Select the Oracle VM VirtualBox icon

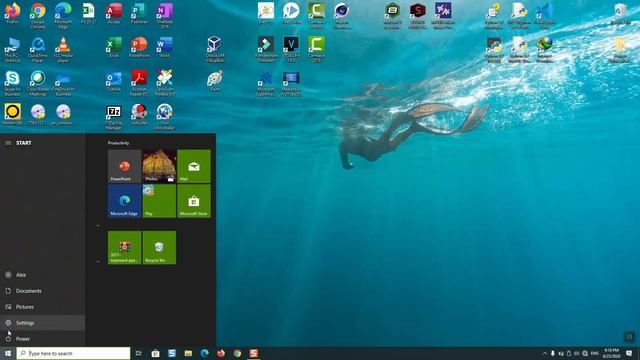click(215, 49)
